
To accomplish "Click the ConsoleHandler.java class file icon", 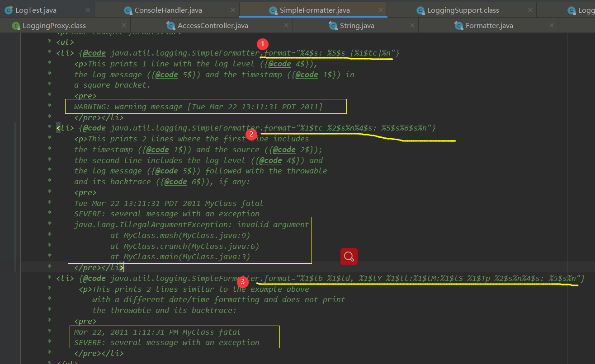I will tap(127, 10).
